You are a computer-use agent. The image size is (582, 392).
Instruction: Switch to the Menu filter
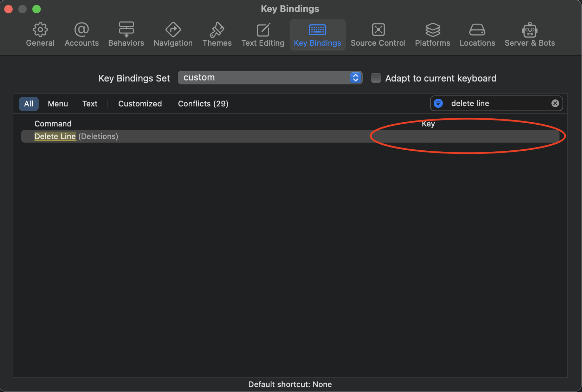58,104
